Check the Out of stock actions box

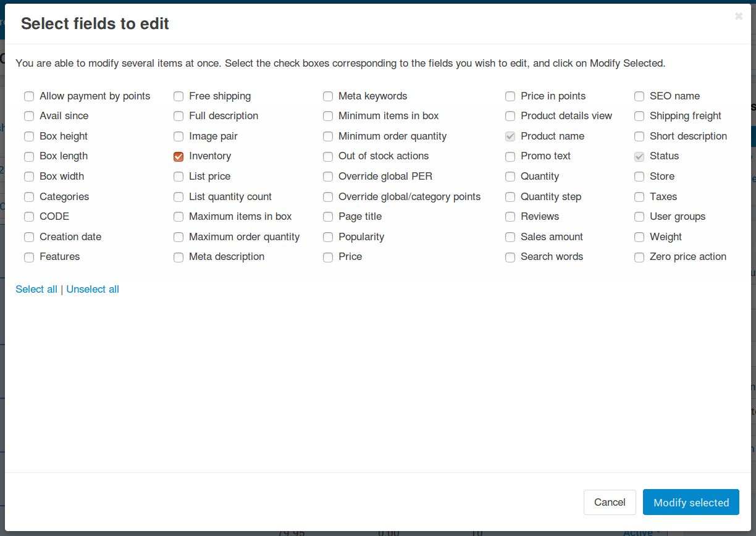[x=328, y=157]
